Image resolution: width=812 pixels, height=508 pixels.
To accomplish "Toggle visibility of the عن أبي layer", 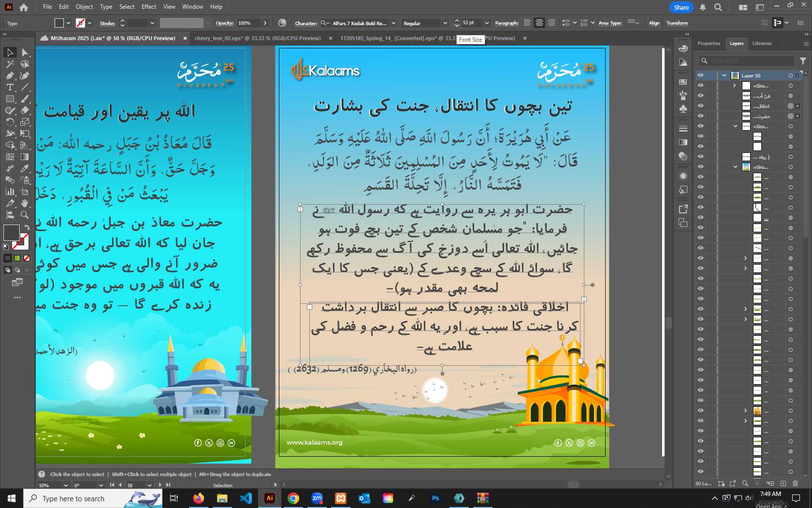I will [x=700, y=96].
